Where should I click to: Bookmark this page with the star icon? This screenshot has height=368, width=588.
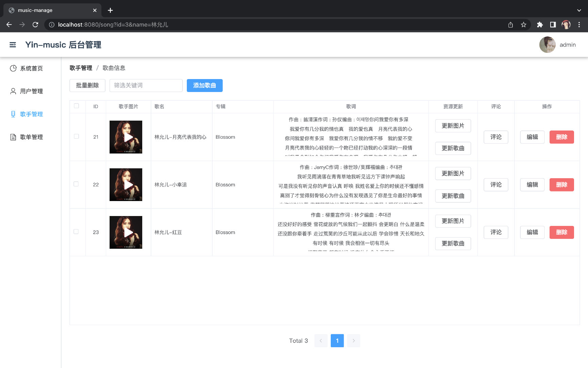point(523,25)
